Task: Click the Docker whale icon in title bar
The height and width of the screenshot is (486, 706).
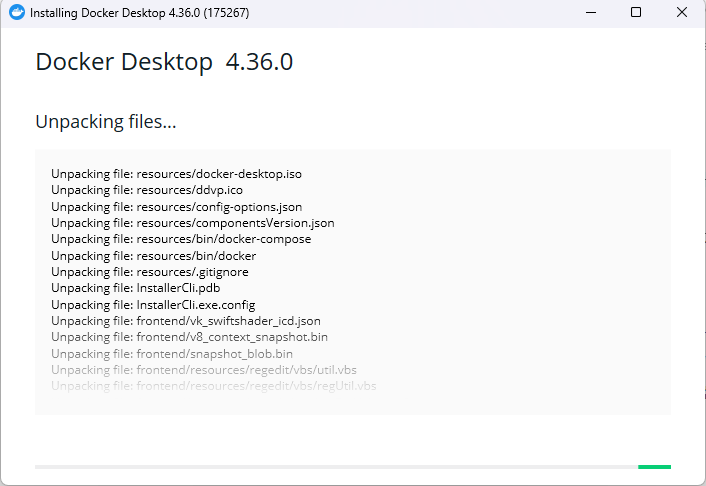Action: pos(17,12)
